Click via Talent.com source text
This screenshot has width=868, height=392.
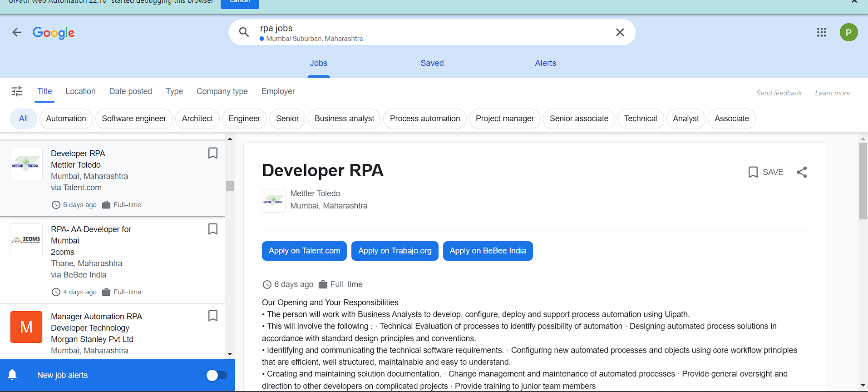[76, 188]
